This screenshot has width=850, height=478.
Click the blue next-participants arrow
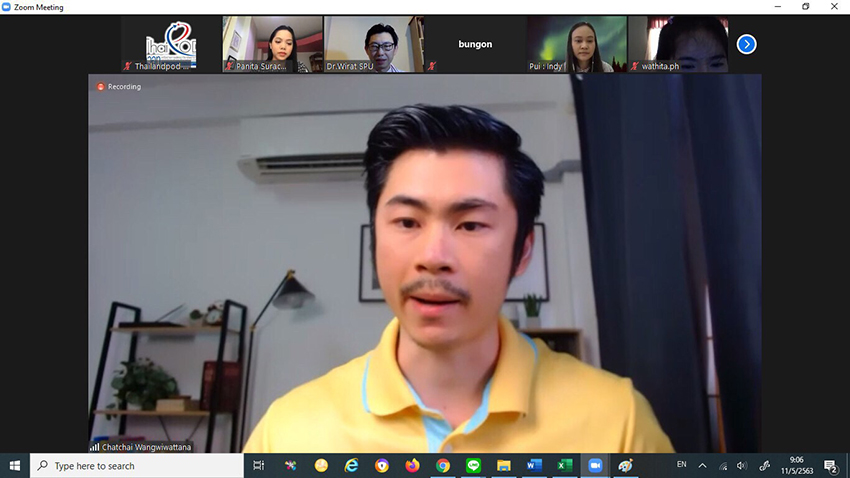(746, 44)
